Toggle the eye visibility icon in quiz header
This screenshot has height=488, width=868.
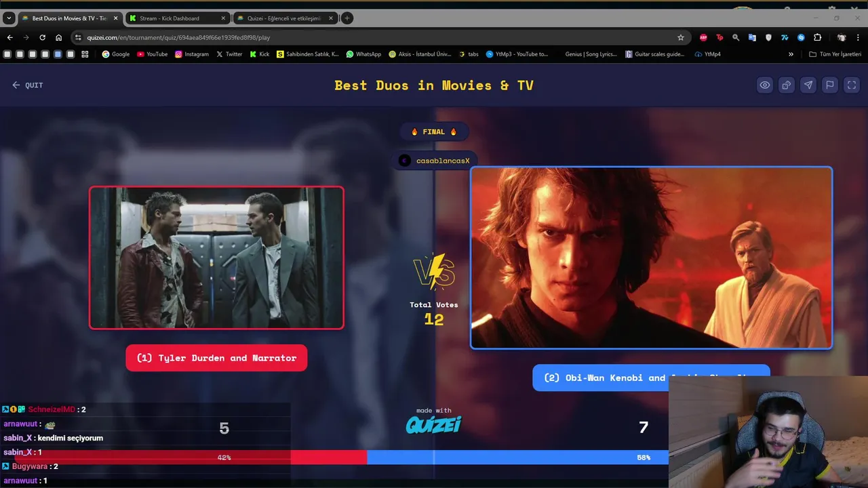(765, 85)
